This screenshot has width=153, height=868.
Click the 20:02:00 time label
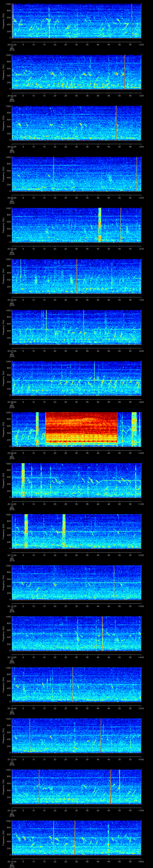click(x=12, y=96)
